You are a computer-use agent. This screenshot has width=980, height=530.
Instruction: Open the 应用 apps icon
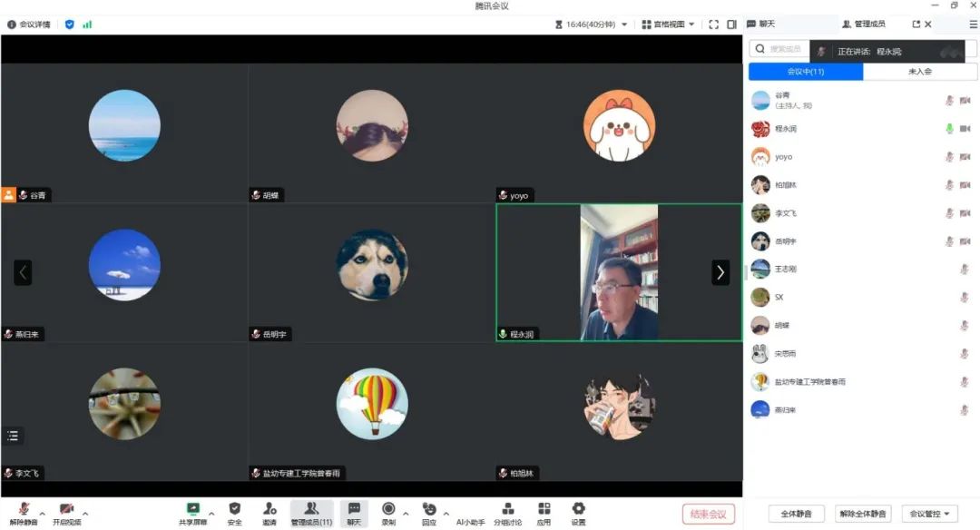click(x=544, y=509)
